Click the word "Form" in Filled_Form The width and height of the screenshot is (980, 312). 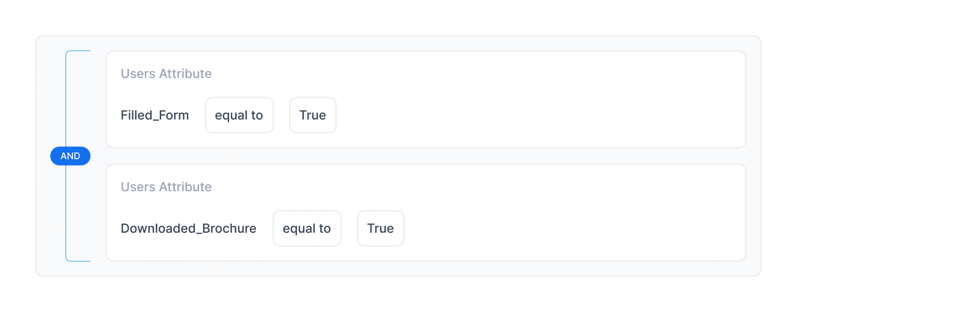(173, 115)
